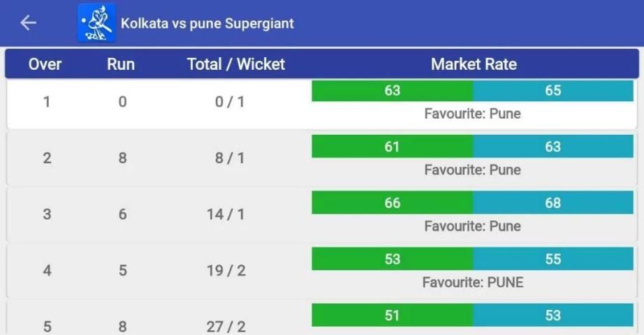Open the over 1 row with 0 / 1
The image size is (644, 335).
pyautogui.click(x=230, y=102)
